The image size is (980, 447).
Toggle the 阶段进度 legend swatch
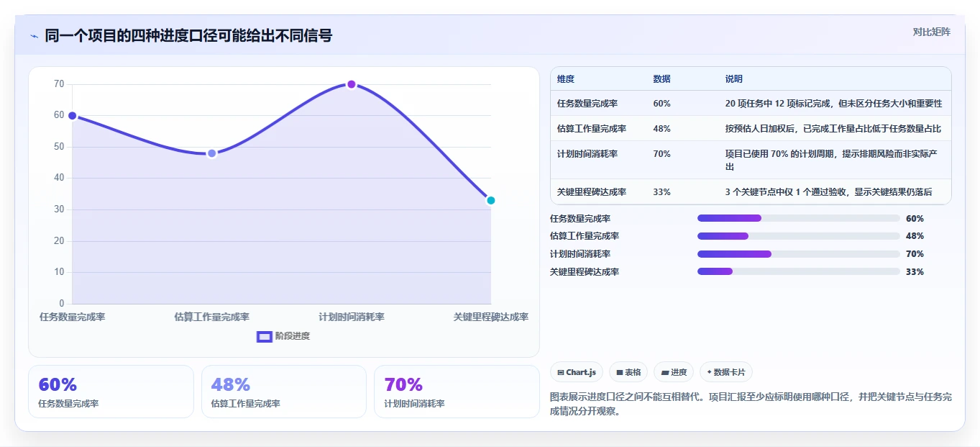click(x=265, y=336)
